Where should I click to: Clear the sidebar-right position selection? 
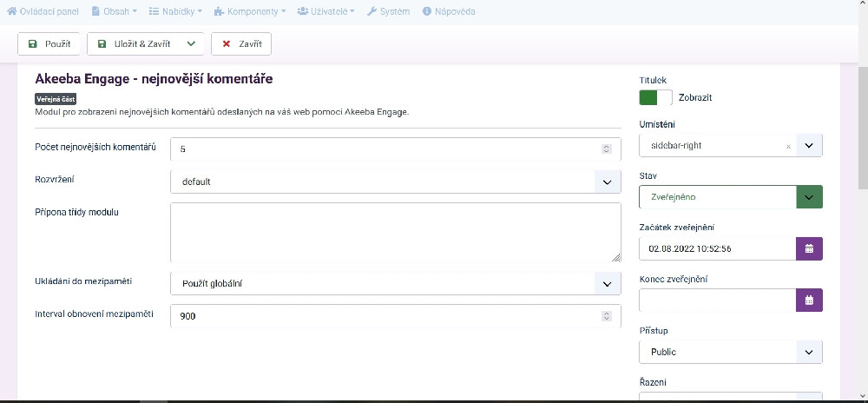(x=788, y=146)
